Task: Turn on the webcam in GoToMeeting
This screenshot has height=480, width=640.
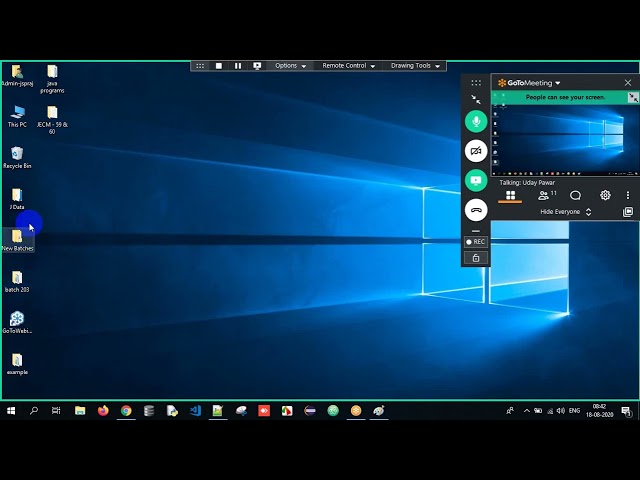Action: pos(476,151)
